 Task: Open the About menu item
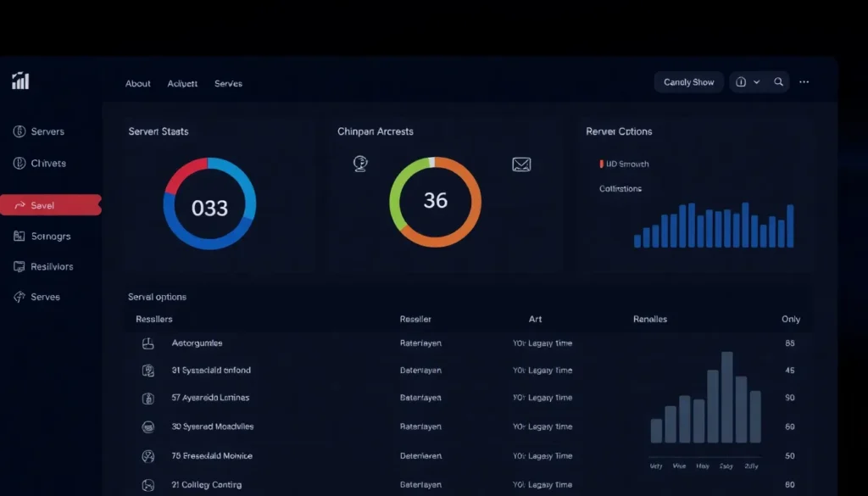(137, 84)
